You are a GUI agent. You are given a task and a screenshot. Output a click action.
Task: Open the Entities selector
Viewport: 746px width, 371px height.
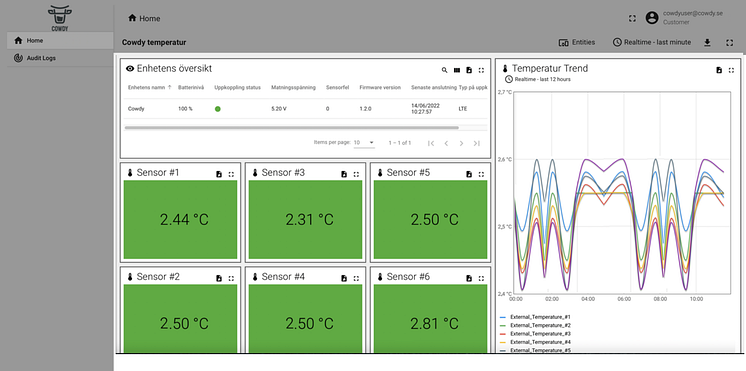(x=577, y=42)
